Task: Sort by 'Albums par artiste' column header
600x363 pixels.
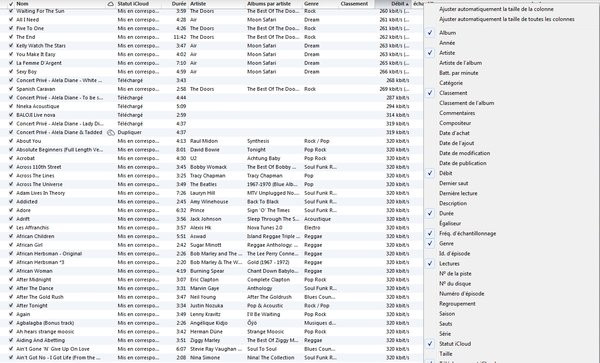Action: 269,4
